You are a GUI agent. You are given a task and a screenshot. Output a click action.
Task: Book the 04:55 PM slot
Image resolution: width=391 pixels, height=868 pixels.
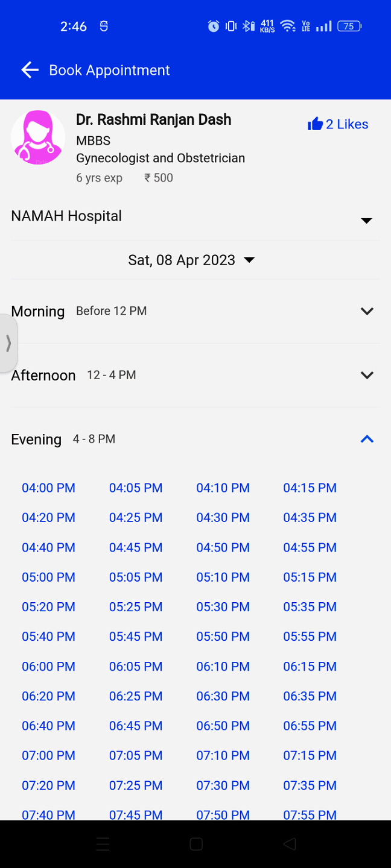point(310,547)
